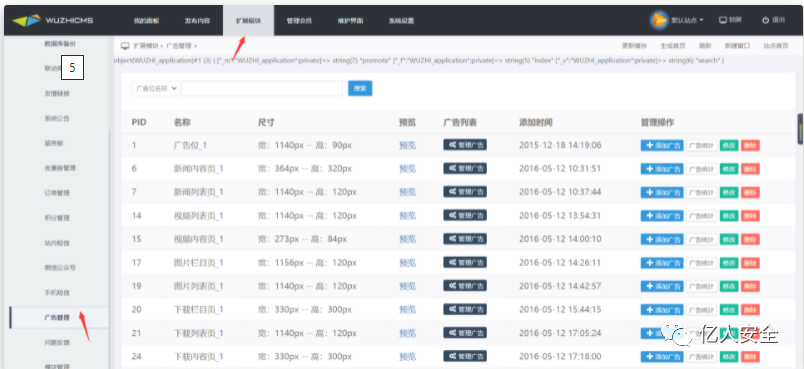Click 新建窗口 in the top toolbar
804x369 pixels.
click(x=737, y=46)
